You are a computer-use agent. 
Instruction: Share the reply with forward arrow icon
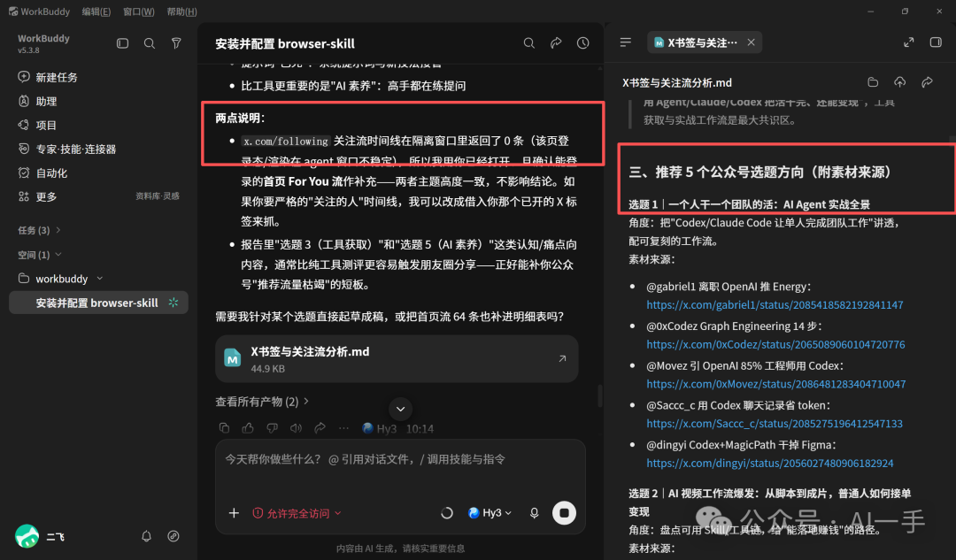point(320,428)
